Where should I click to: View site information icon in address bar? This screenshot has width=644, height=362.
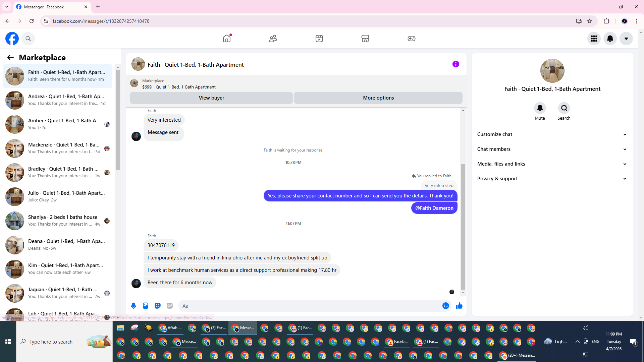[46, 21]
